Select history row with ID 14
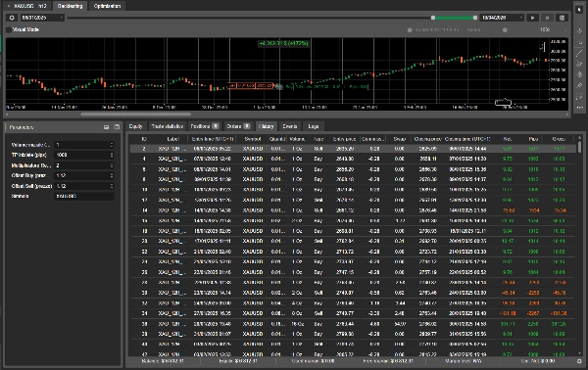The height and width of the screenshot is (370, 588). 352,210
